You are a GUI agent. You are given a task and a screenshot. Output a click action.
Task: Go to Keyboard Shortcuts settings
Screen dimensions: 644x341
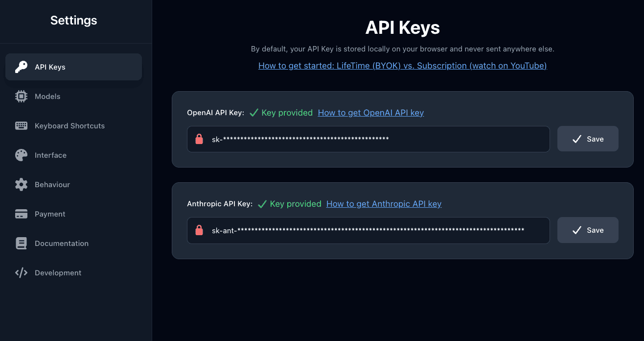pyautogui.click(x=69, y=126)
